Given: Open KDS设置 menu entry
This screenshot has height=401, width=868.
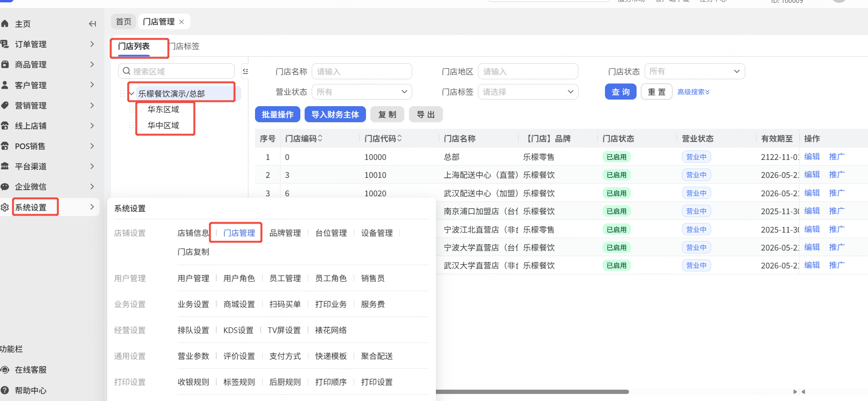Looking at the screenshot, I should click(x=238, y=330).
